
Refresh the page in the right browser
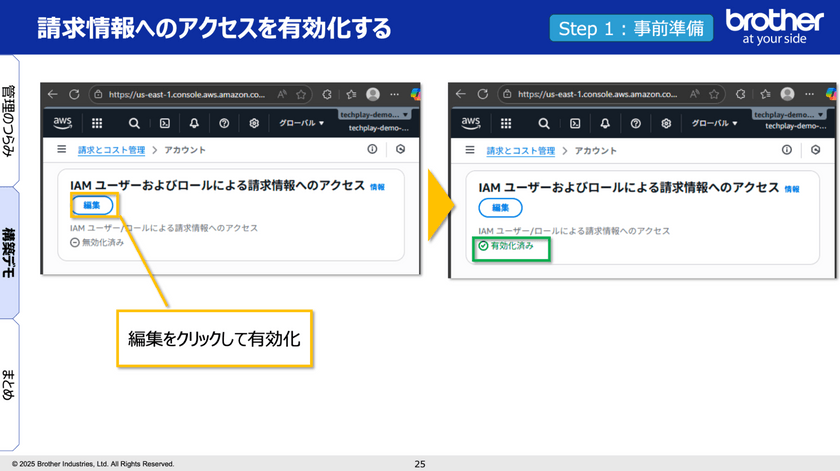(x=482, y=94)
